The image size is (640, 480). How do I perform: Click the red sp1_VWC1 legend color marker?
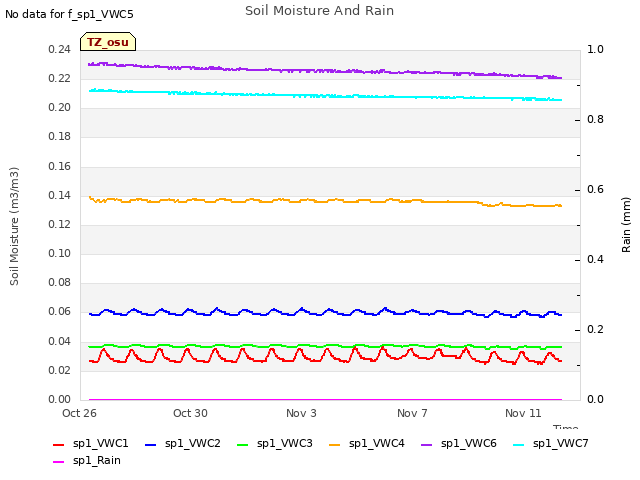click(59, 444)
